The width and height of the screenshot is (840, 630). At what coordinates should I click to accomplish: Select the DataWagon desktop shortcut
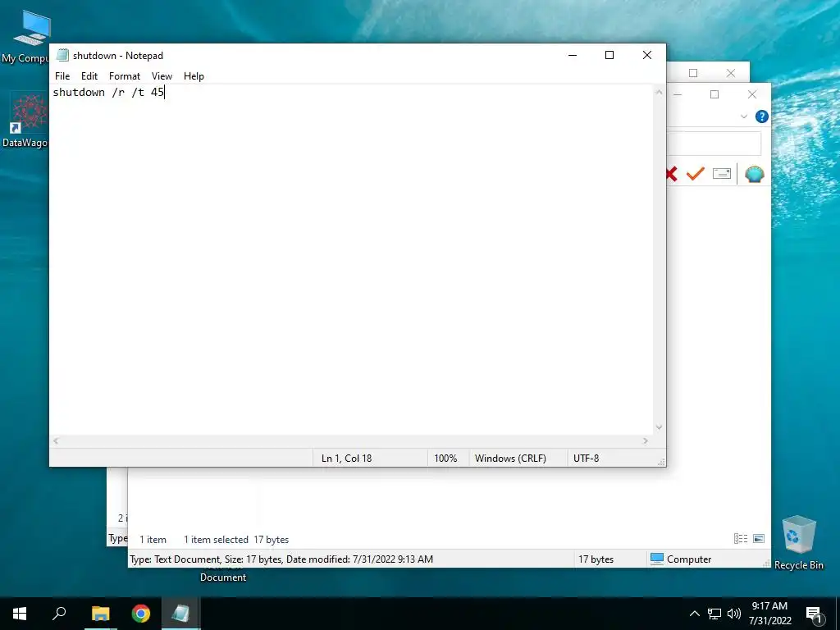pos(25,120)
